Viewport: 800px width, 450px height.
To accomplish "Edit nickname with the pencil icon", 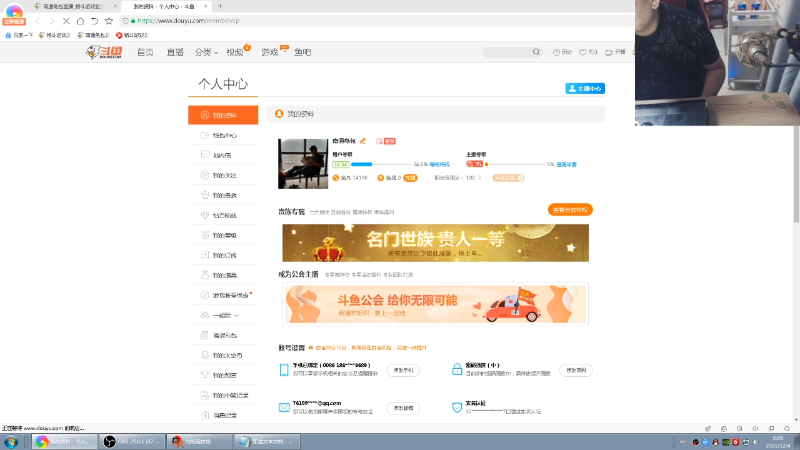I will (x=363, y=141).
